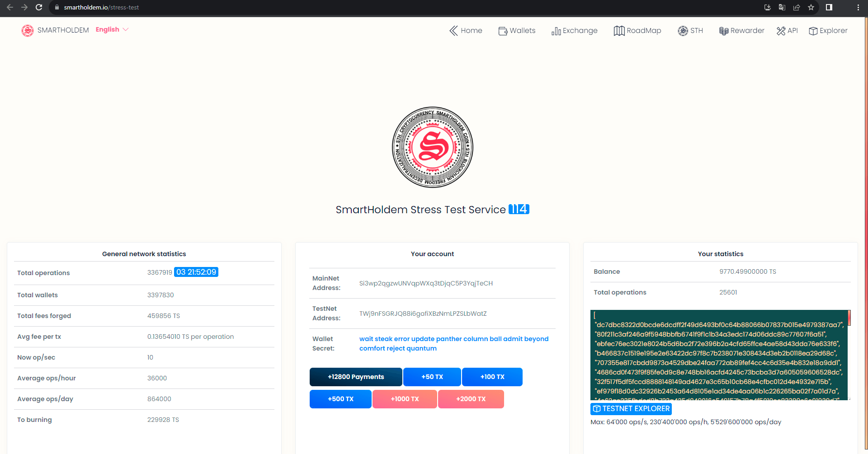Click the +100 TX button
The image size is (868, 454).
[492, 377]
